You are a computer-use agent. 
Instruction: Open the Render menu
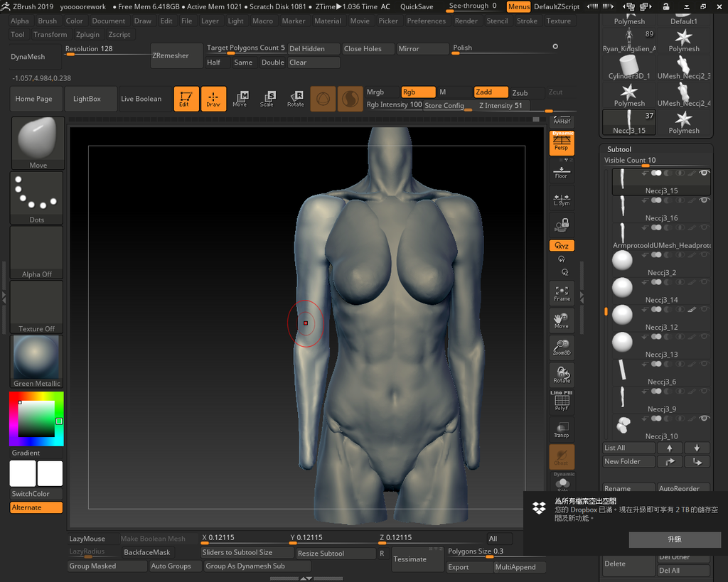pos(466,21)
